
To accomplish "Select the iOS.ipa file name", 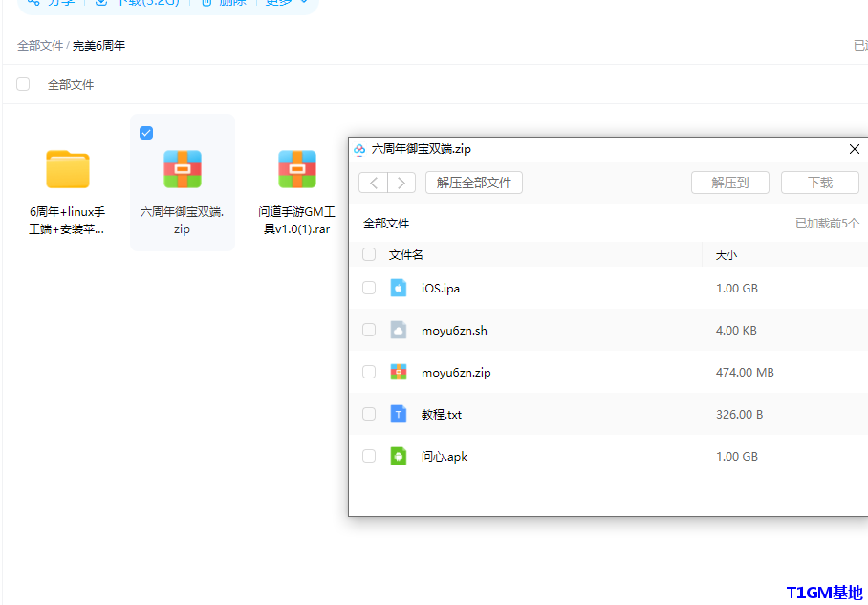I will point(441,289).
